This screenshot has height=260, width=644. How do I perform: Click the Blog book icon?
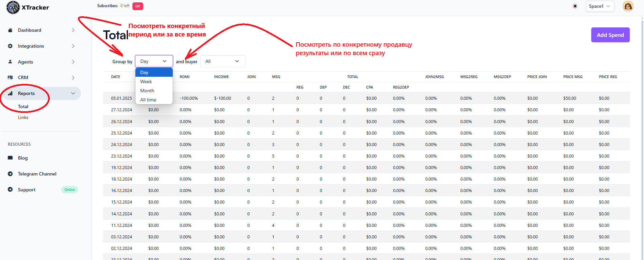10,158
